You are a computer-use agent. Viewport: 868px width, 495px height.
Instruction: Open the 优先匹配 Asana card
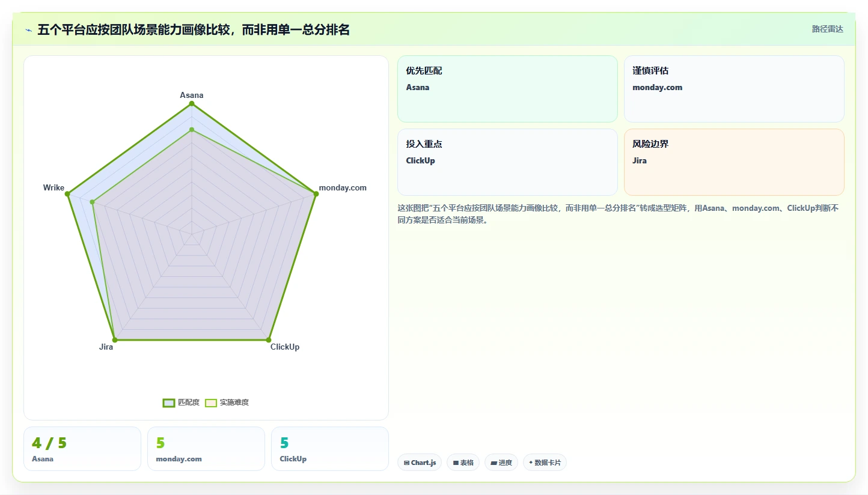tap(507, 89)
